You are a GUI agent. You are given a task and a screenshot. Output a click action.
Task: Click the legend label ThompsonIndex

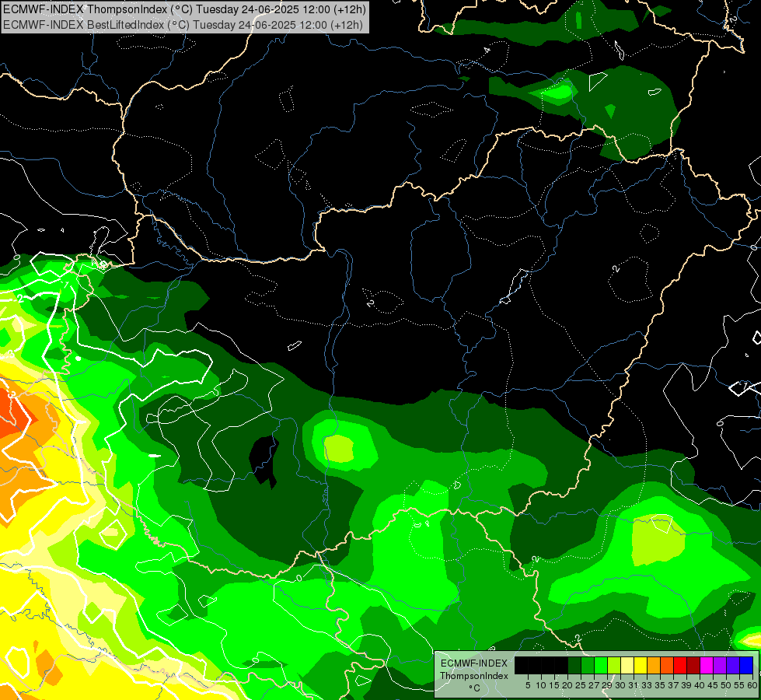[x=474, y=676]
